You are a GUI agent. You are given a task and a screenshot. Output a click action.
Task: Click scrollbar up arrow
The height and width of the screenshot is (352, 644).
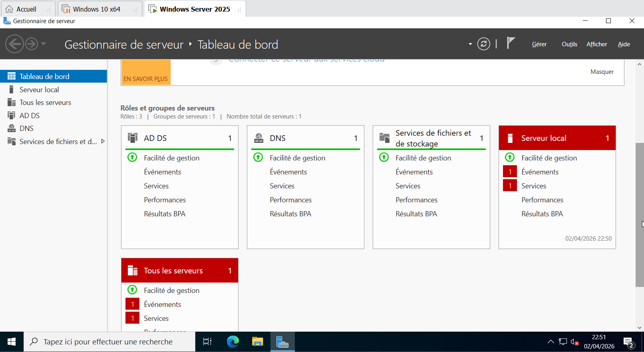(x=640, y=64)
